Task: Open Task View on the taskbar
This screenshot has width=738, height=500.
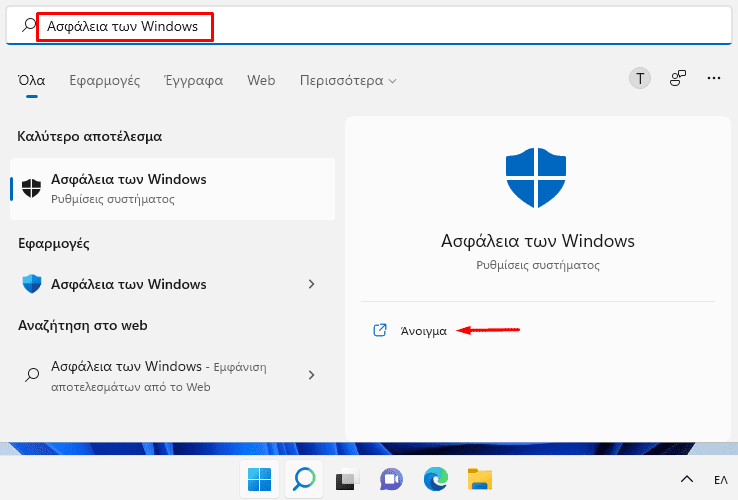Action: point(347,480)
